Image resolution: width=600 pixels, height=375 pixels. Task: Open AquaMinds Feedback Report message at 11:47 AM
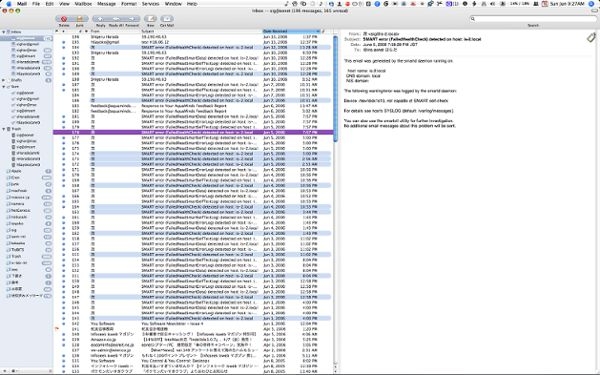pyautogui.click(x=192, y=106)
